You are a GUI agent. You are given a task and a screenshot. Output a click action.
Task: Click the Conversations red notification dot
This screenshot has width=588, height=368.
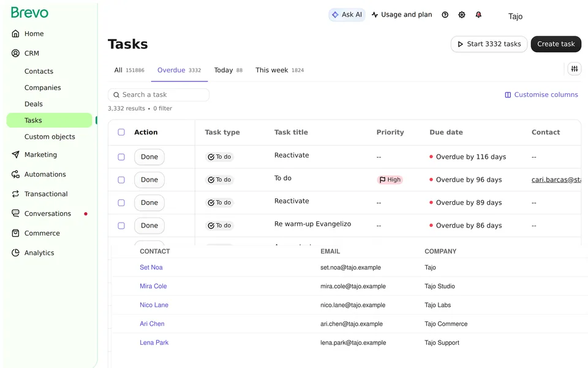86,213
